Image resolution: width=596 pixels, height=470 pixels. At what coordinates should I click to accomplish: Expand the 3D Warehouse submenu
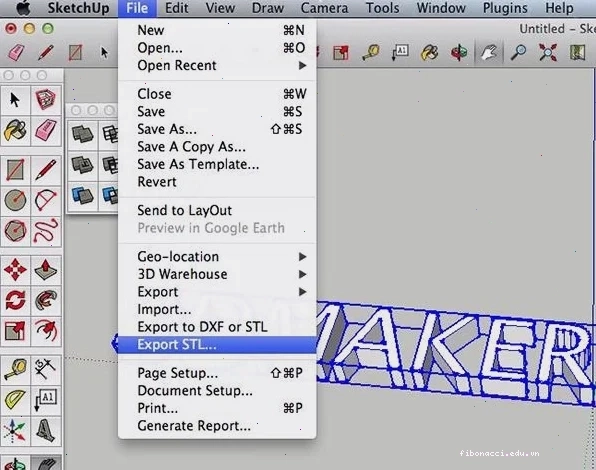coord(217,274)
